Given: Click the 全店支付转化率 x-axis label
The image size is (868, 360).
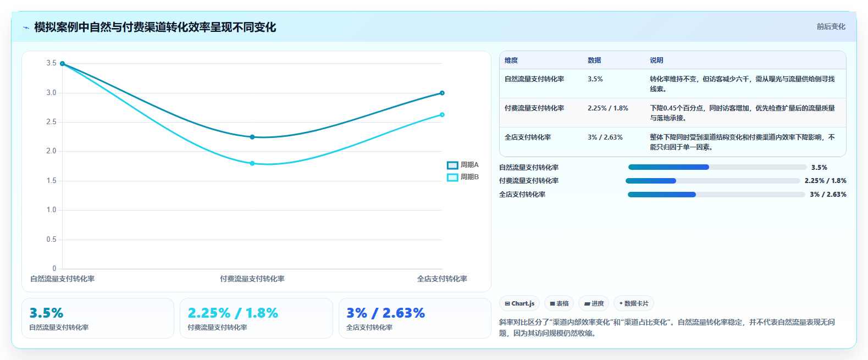Looking at the screenshot, I should coord(442,279).
